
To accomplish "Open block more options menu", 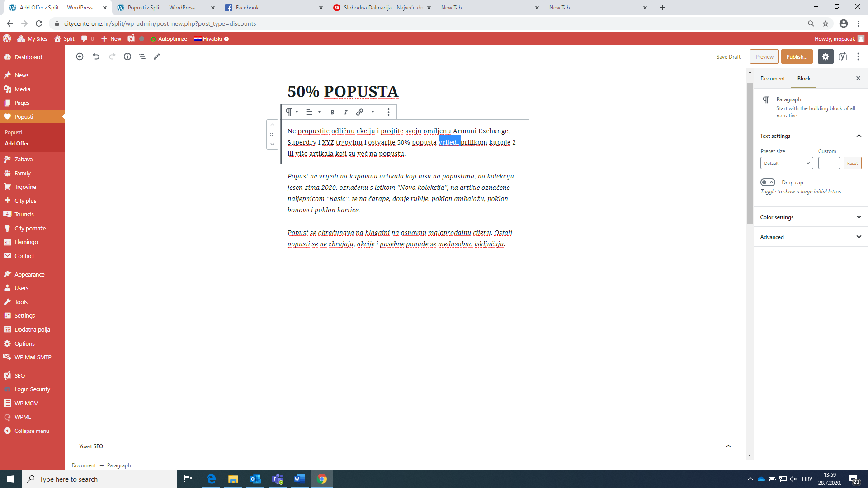I will [x=388, y=112].
